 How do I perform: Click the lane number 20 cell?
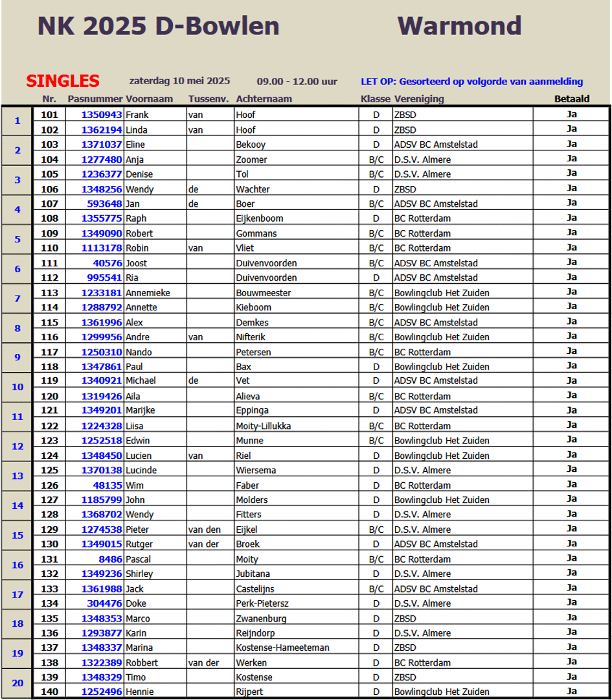click(x=17, y=684)
